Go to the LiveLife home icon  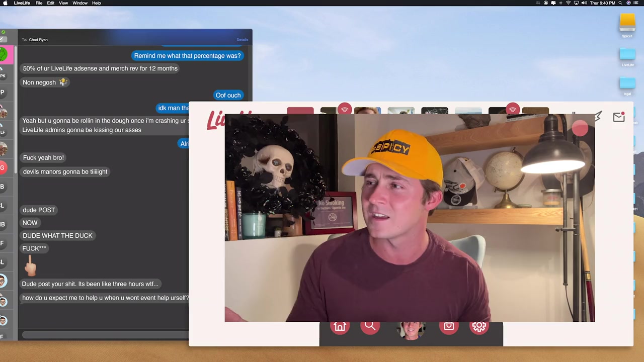coord(340,327)
